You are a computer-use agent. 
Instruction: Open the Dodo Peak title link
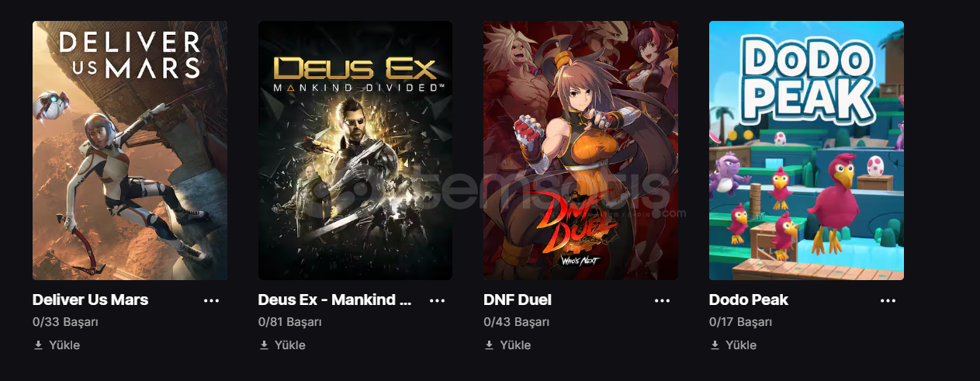click(x=749, y=300)
